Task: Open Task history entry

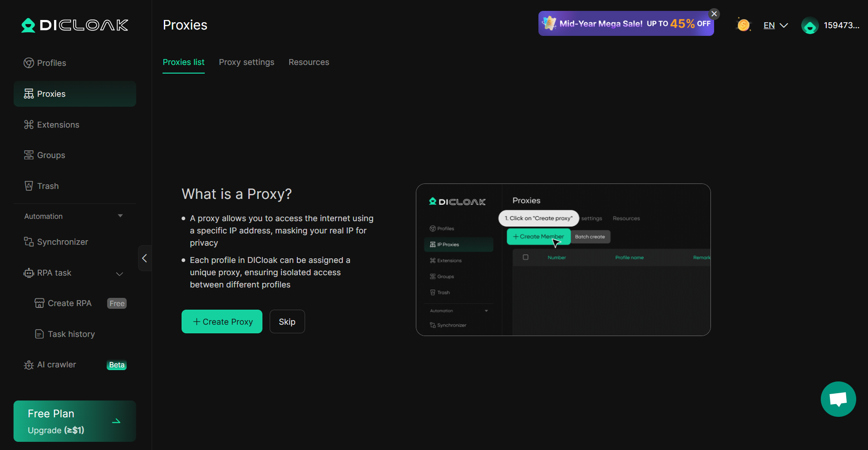Action: coord(65,334)
